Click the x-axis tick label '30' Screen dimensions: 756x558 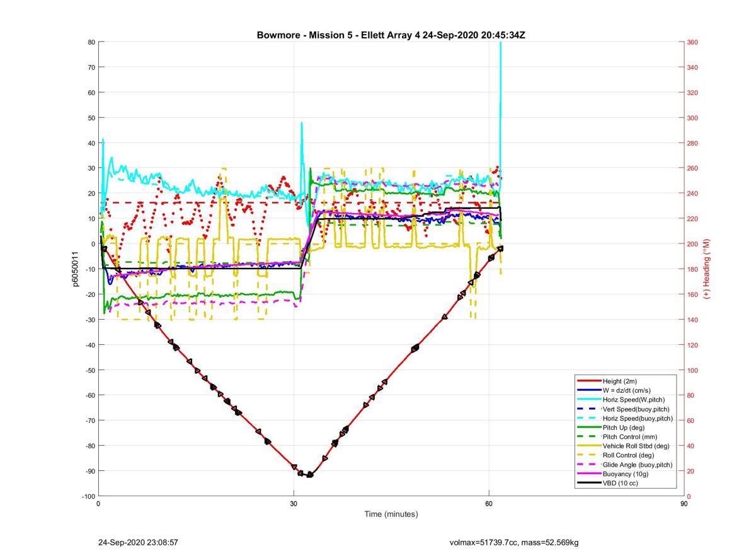click(294, 504)
